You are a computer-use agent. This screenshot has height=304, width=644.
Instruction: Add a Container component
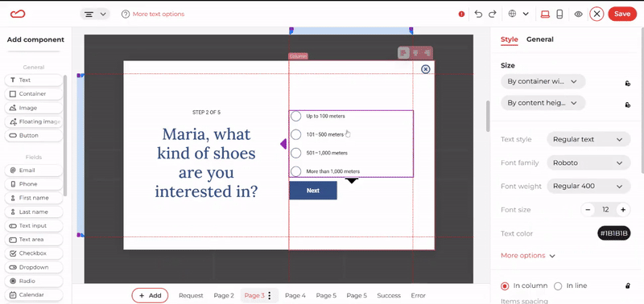pos(34,94)
